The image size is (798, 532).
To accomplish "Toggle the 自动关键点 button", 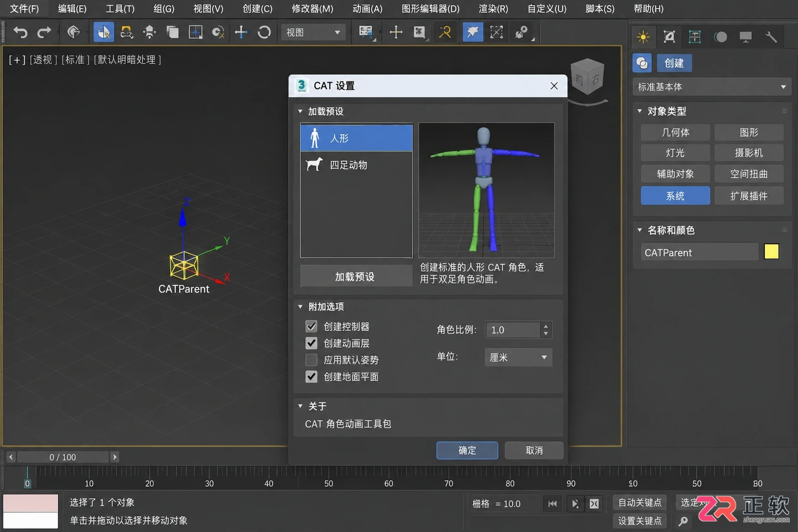I will (x=640, y=503).
